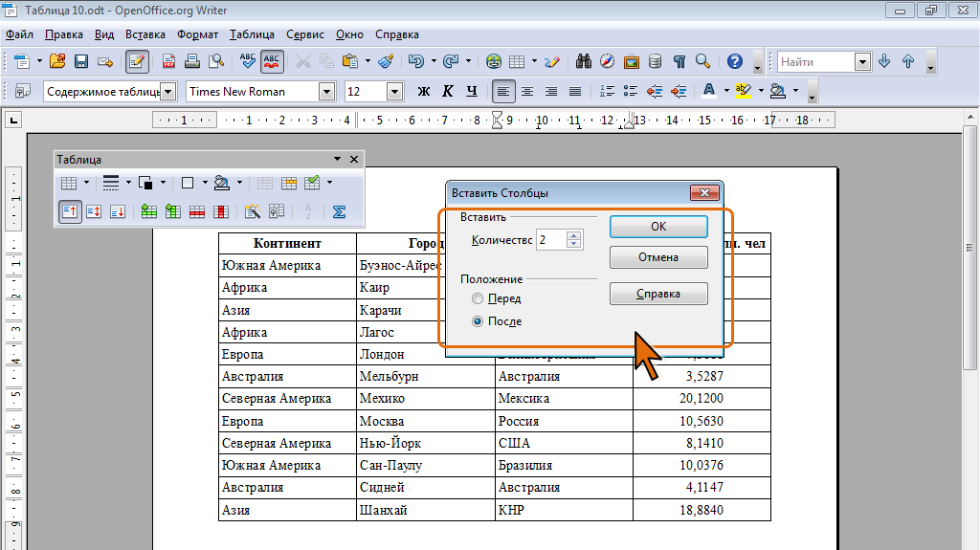The width and height of the screenshot is (980, 550).
Task: Click the Highlighting color swatch
Action: tap(743, 91)
